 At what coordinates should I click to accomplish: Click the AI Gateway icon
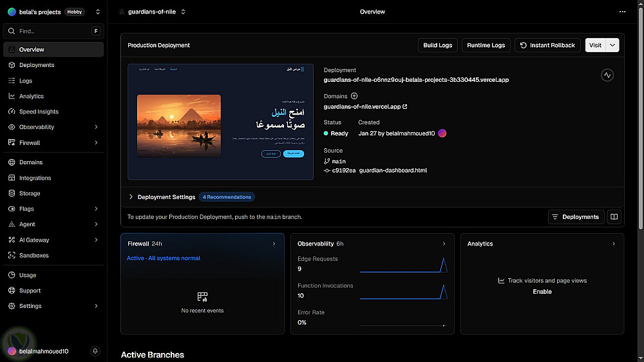pos(12,240)
